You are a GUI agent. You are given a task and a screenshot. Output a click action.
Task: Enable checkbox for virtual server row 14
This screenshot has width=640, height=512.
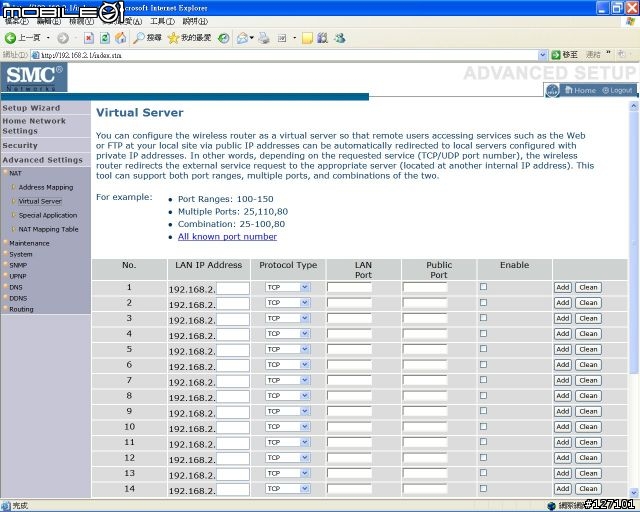tap(483, 488)
